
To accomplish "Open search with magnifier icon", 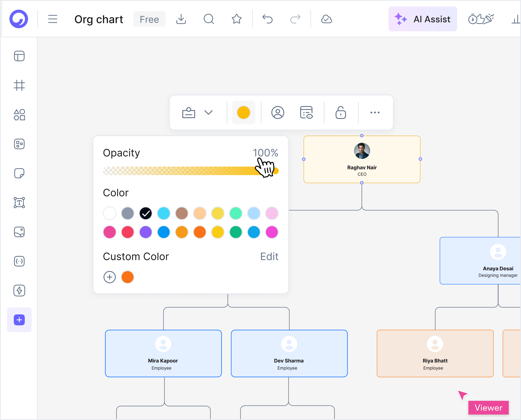I will pos(209,19).
